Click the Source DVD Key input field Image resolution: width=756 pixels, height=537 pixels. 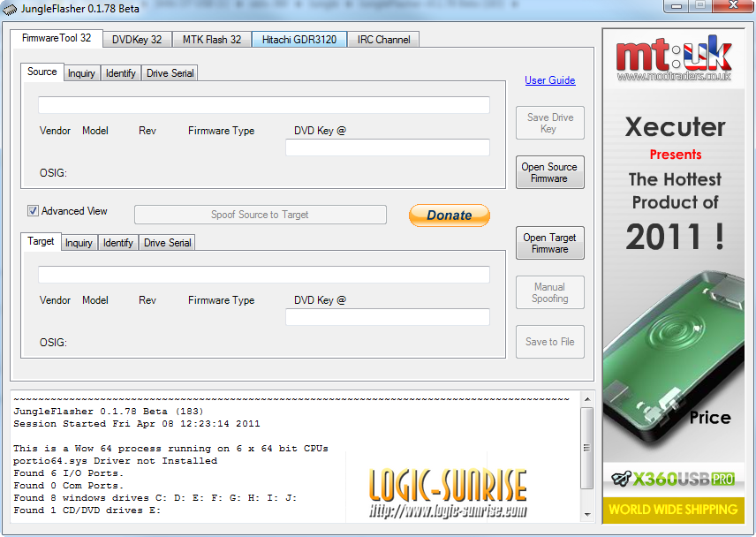coord(387,147)
